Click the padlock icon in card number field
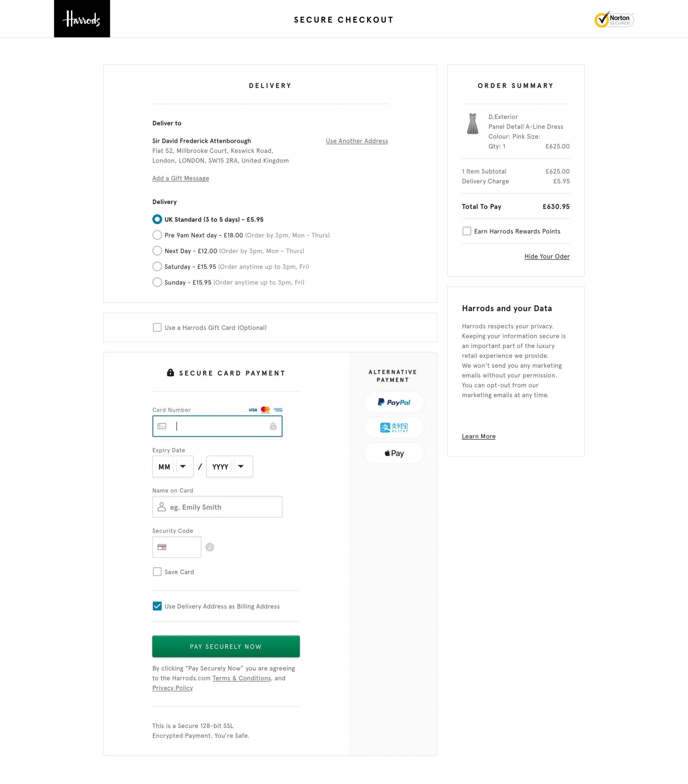Image resolution: width=688 pixels, height=784 pixels. 273,426
